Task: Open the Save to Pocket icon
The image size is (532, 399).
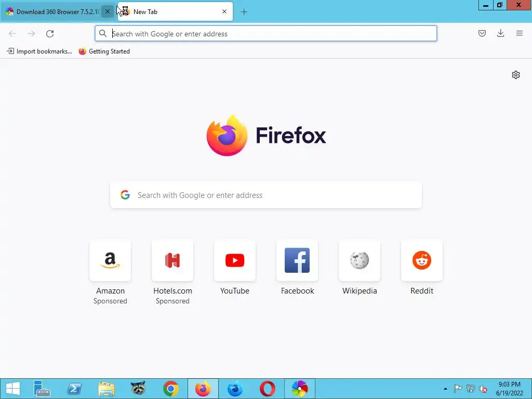Action: (482, 33)
